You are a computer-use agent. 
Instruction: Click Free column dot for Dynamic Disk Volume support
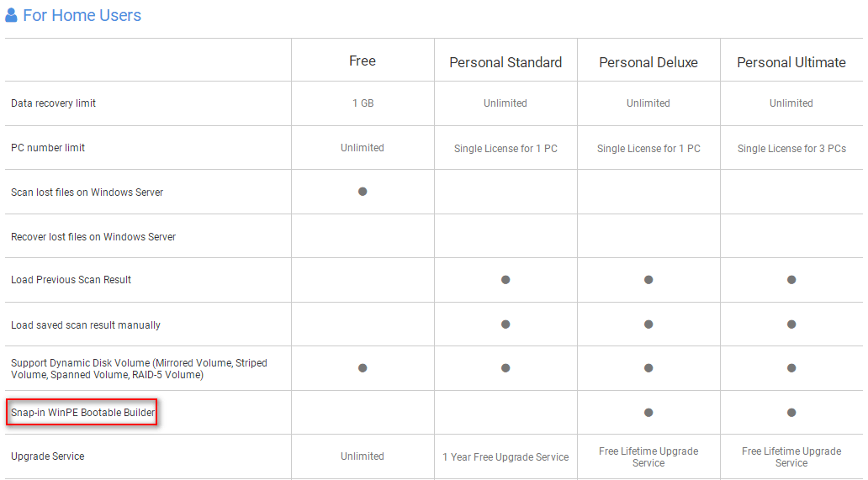click(x=363, y=368)
